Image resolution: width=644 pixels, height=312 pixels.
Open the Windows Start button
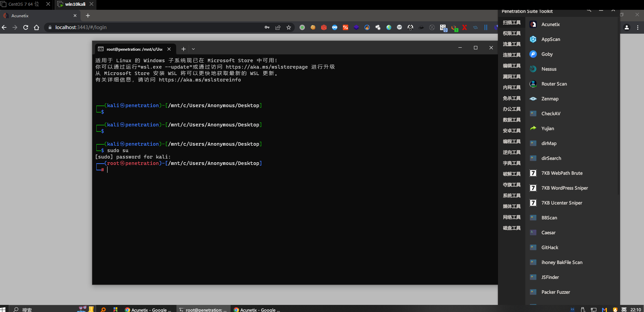[x=3, y=309]
